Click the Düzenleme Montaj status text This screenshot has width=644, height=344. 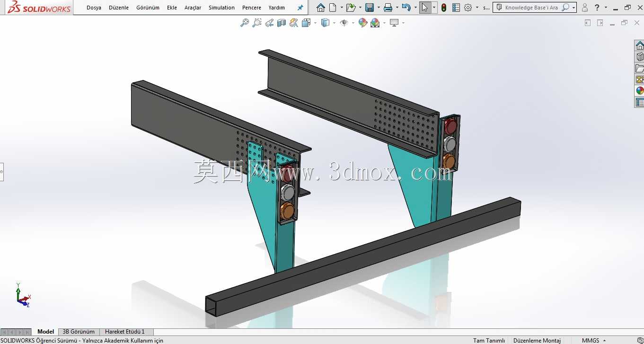tap(537, 340)
